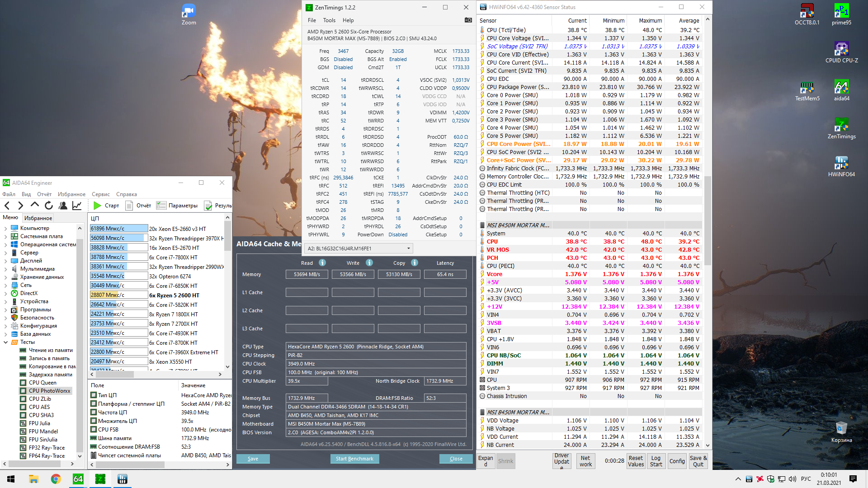The image size is (868, 488).
Task: Click the ZenTimings screenshot camera icon
Action: point(468,20)
